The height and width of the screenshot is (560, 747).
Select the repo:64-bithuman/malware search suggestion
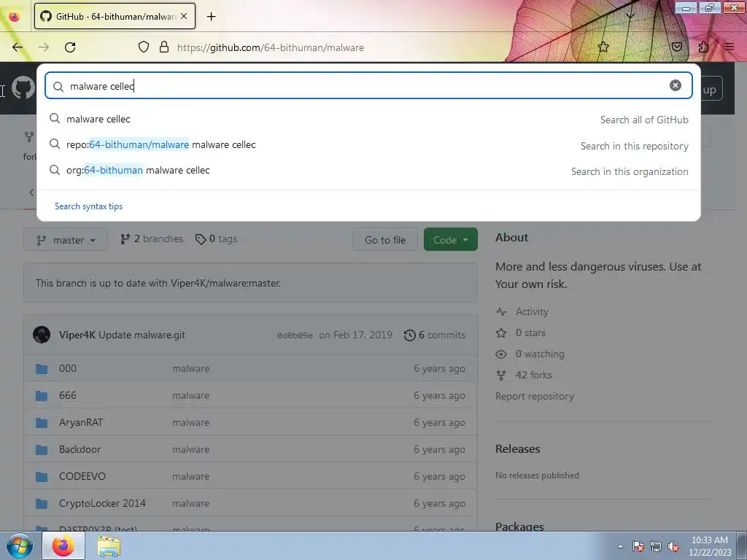pyautogui.click(x=368, y=145)
